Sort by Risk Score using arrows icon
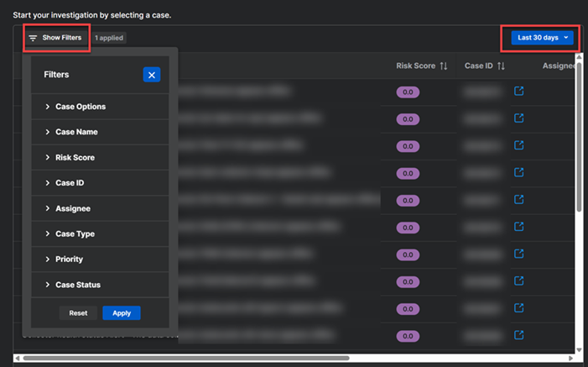The height and width of the screenshot is (367, 588). point(444,66)
